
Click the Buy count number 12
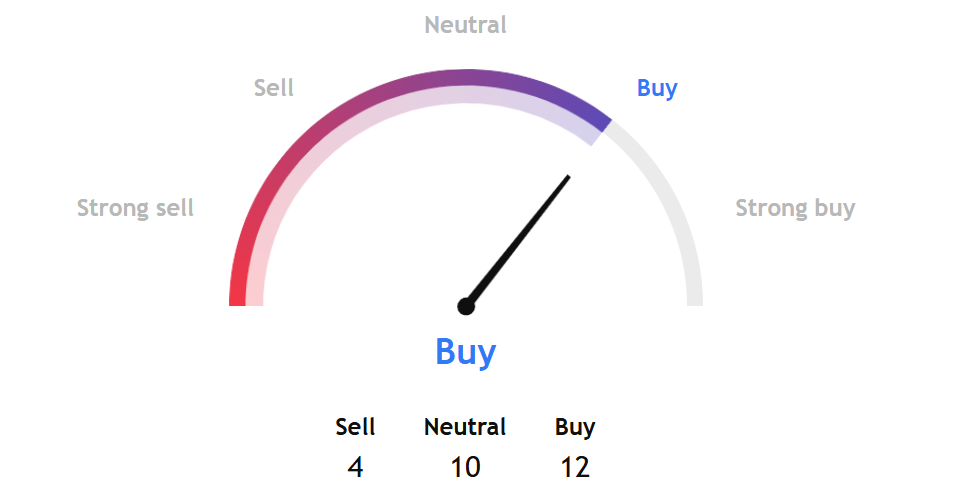[575, 467]
